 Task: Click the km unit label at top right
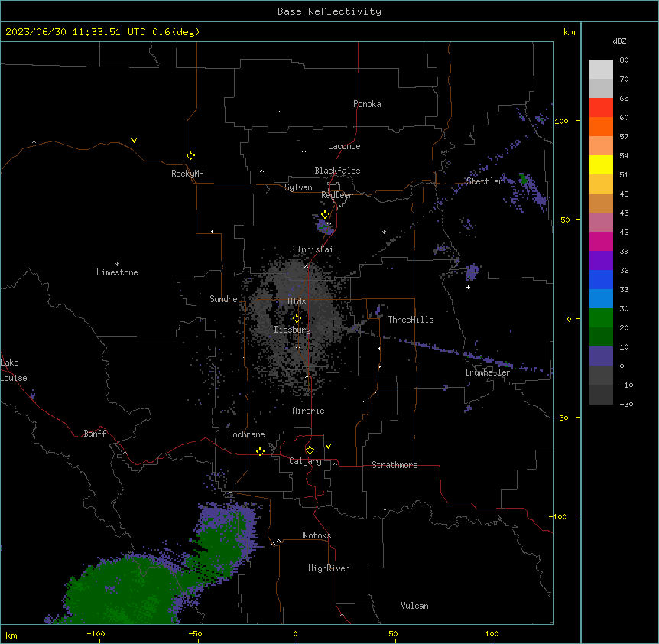tap(569, 32)
